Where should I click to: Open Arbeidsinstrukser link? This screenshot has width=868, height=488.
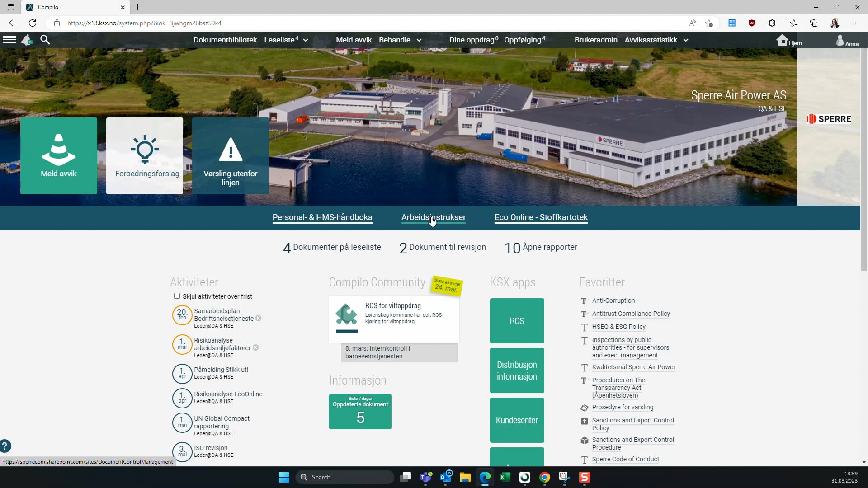(433, 217)
